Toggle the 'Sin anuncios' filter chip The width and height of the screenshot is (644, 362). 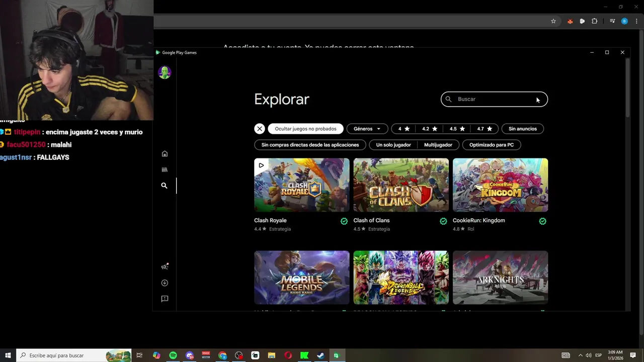point(523,129)
